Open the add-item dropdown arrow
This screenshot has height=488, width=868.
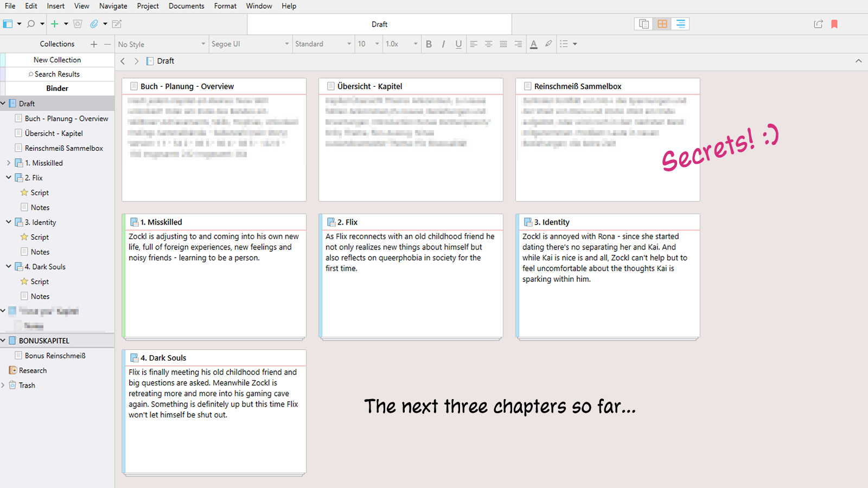66,24
